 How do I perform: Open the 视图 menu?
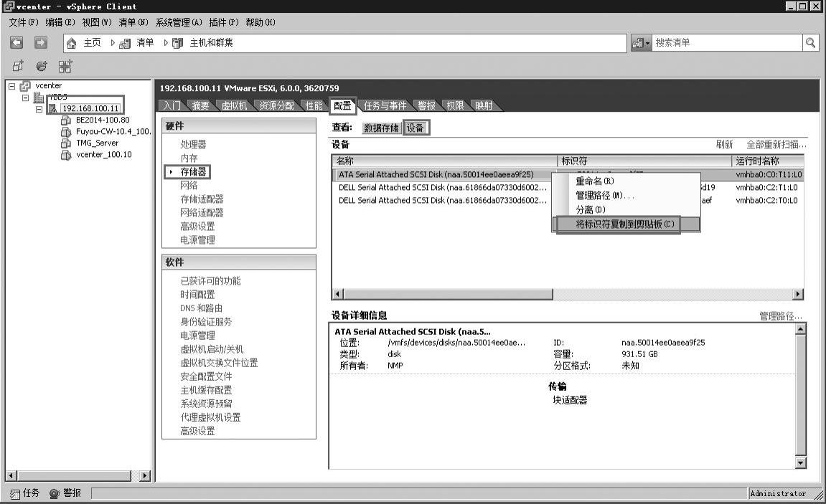coord(97,22)
